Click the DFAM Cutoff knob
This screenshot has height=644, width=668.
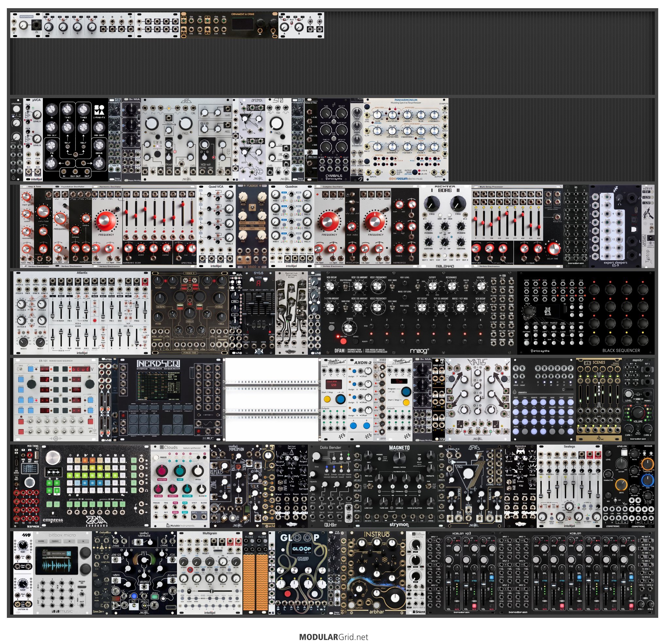click(x=432, y=287)
